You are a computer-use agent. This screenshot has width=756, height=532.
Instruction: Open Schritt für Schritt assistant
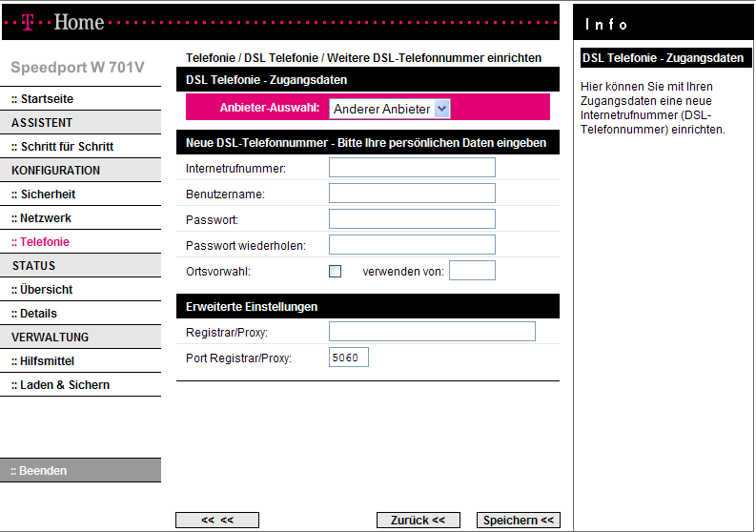point(62,147)
